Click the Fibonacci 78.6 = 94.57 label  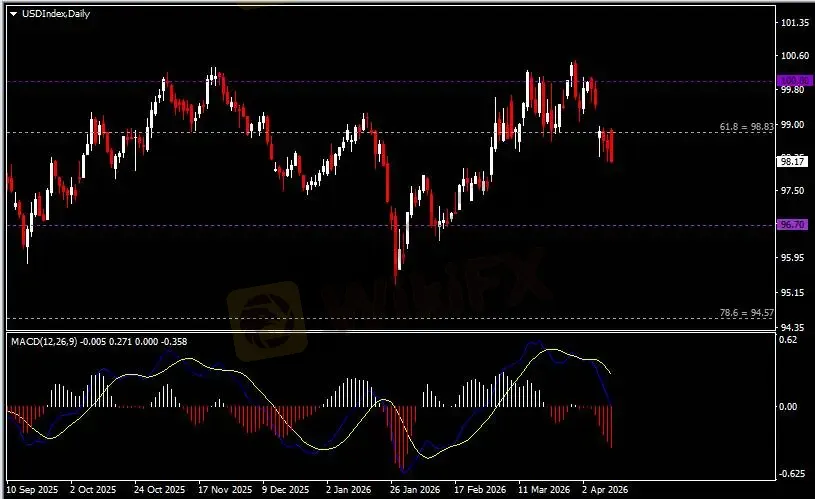tap(747, 313)
